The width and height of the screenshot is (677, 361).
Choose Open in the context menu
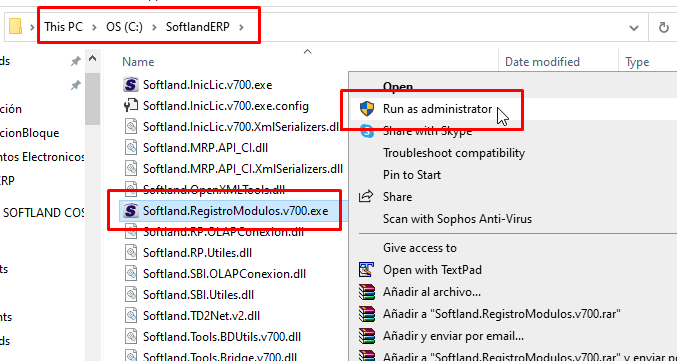click(x=398, y=87)
